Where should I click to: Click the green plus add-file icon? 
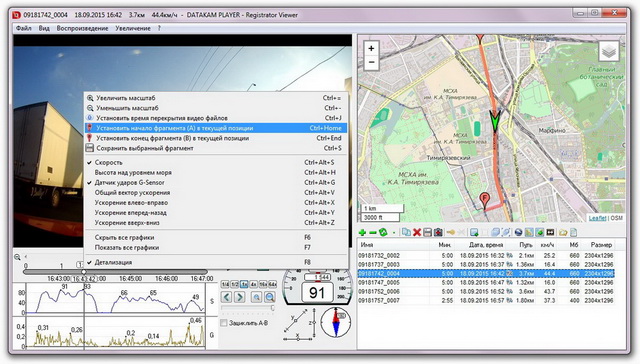362,233
